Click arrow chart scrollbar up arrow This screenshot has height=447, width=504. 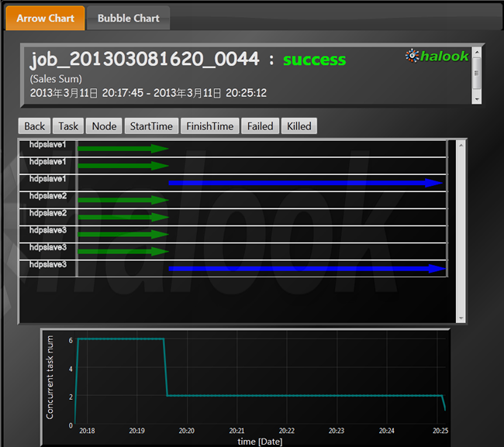461,145
